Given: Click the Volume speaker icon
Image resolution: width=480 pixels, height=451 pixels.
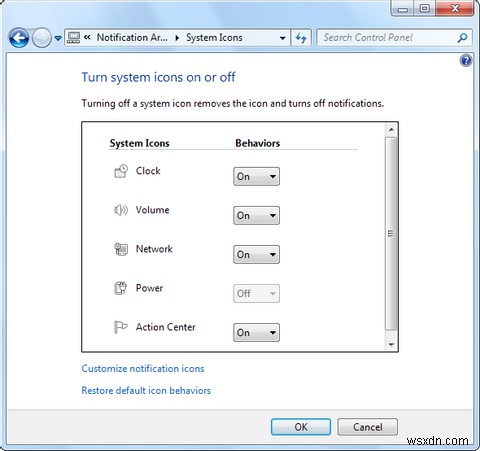Looking at the screenshot, I should [x=121, y=210].
